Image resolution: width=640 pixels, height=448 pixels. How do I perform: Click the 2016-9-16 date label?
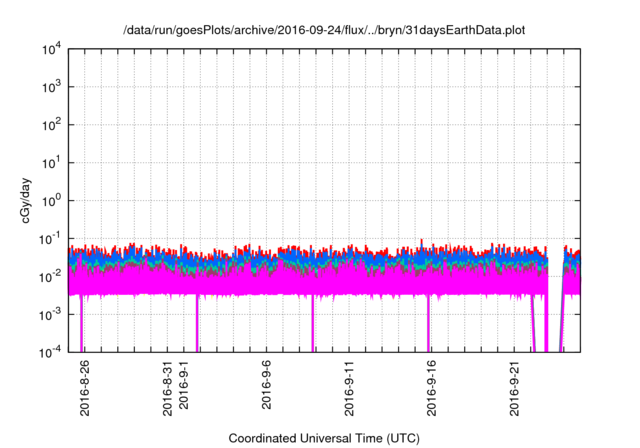tap(431, 388)
